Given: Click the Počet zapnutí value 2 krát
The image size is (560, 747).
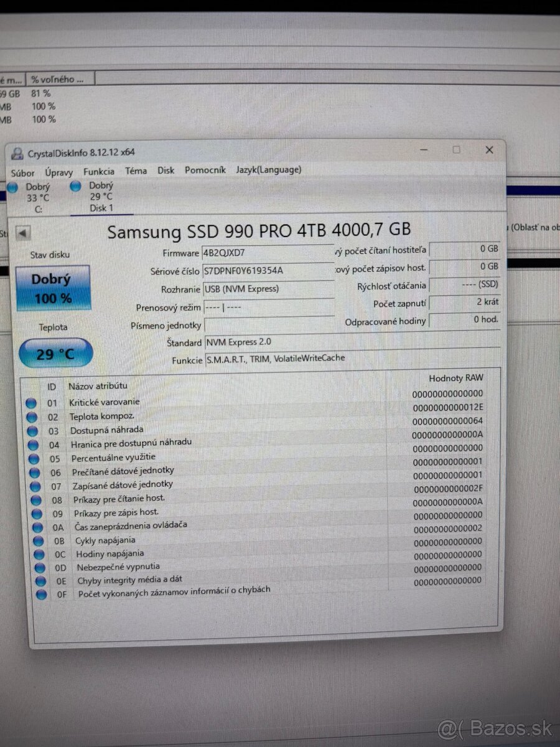Looking at the screenshot, I should coord(465,303).
